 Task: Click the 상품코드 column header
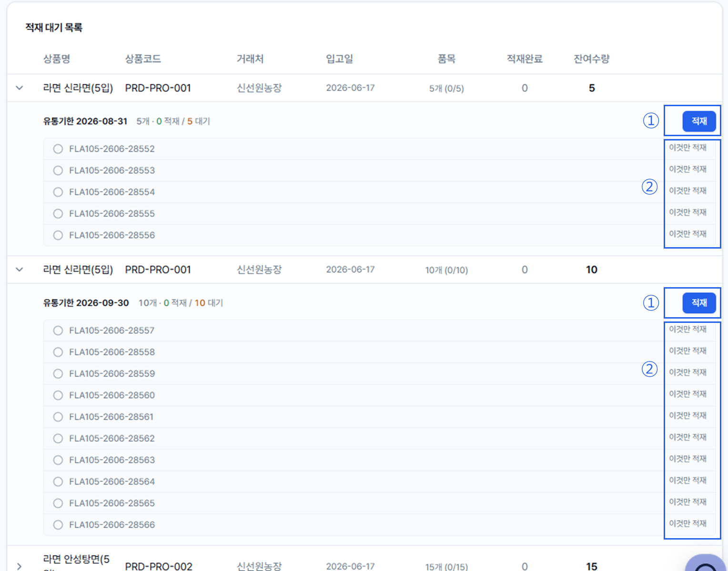tap(143, 59)
